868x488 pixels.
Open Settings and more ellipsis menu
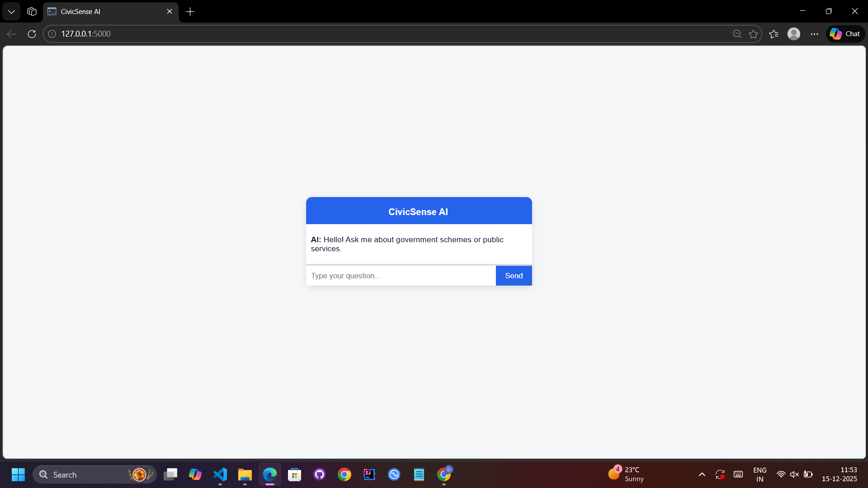814,34
